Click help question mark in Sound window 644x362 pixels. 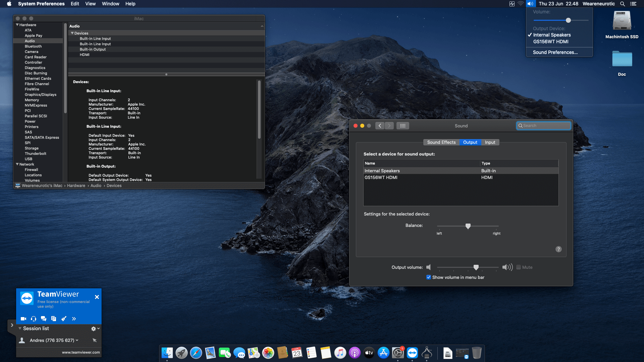click(558, 249)
